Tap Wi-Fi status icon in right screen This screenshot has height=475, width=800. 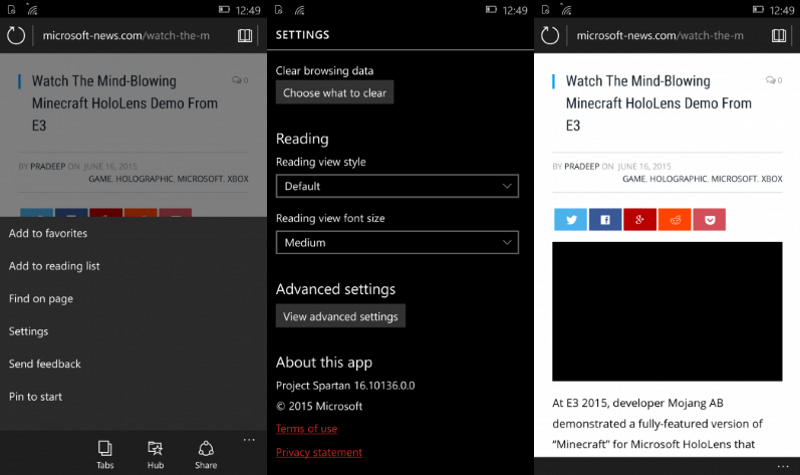click(x=566, y=9)
